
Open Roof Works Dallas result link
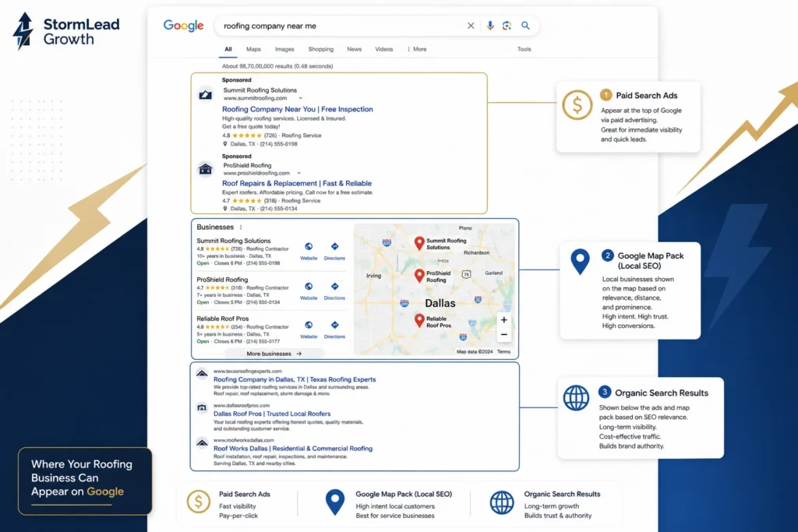(x=293, y=449)
